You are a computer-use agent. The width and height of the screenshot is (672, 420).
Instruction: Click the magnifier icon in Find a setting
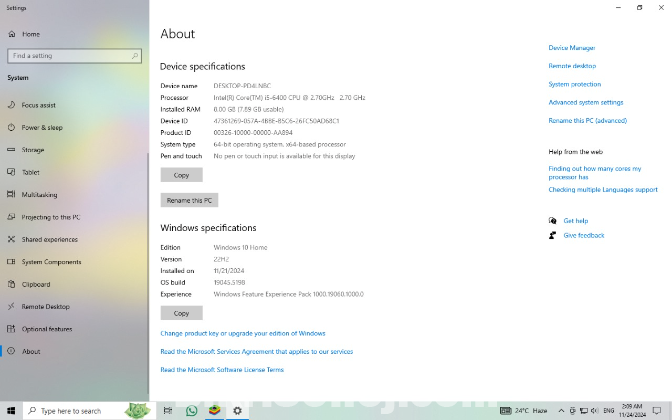coord(135,56)
